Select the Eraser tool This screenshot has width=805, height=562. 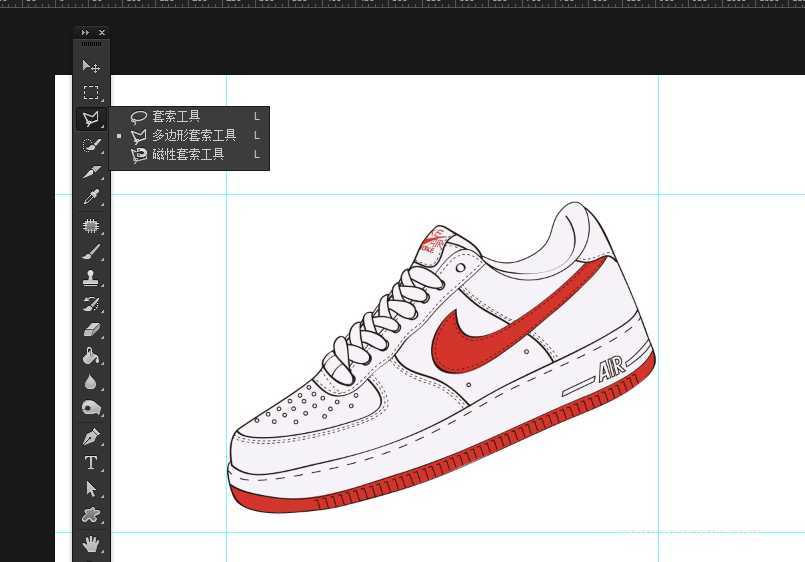click(91, 330)
